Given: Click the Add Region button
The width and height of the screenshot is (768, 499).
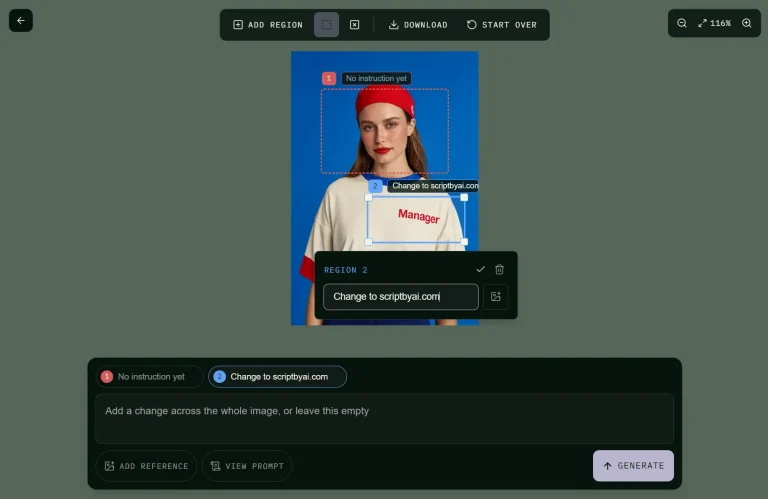Looking at the screenshot, I should click(268, 25).
